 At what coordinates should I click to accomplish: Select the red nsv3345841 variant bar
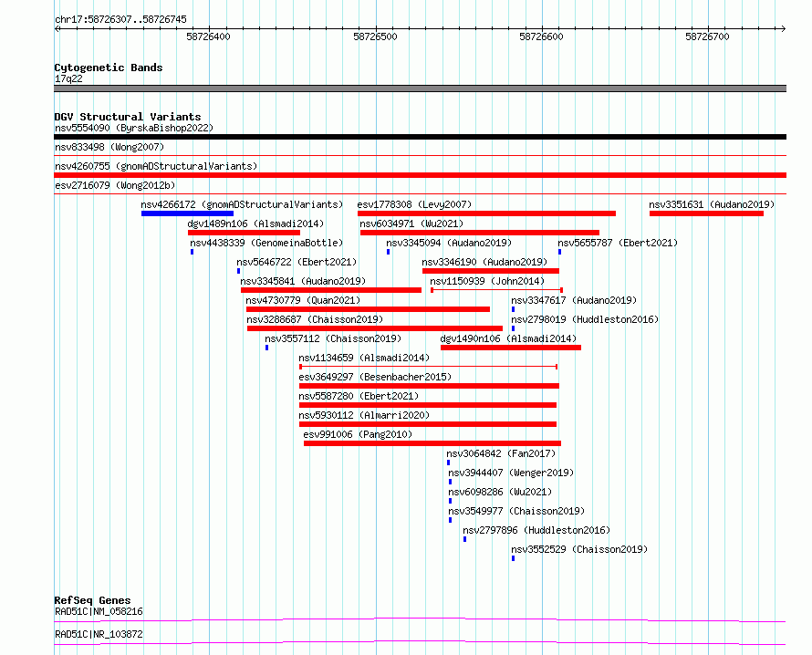pos(331,290)
